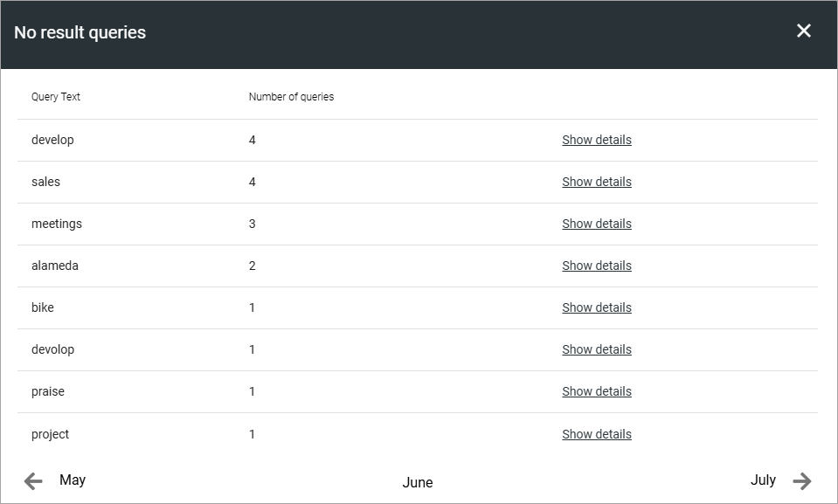The height and width of the screenshot is (504, 838).
Task: Click the July month label
Action: tap(763, 480)
